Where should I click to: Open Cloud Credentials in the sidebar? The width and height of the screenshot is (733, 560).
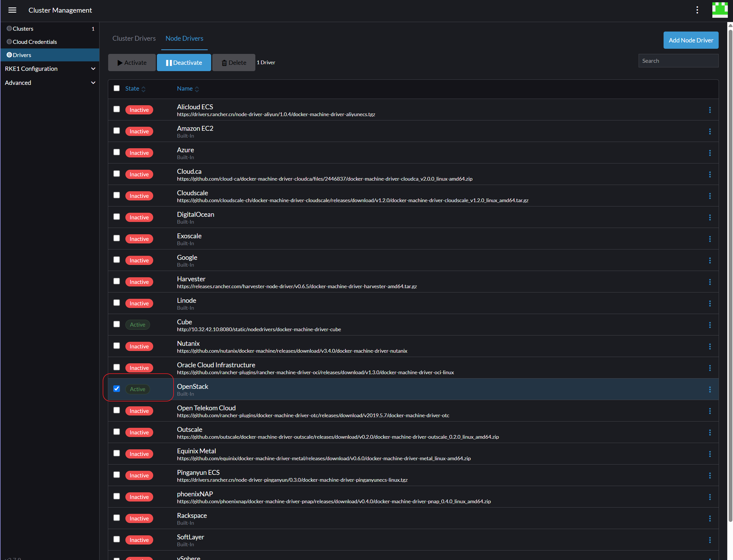pyautogui.click(x=50, y=42)
